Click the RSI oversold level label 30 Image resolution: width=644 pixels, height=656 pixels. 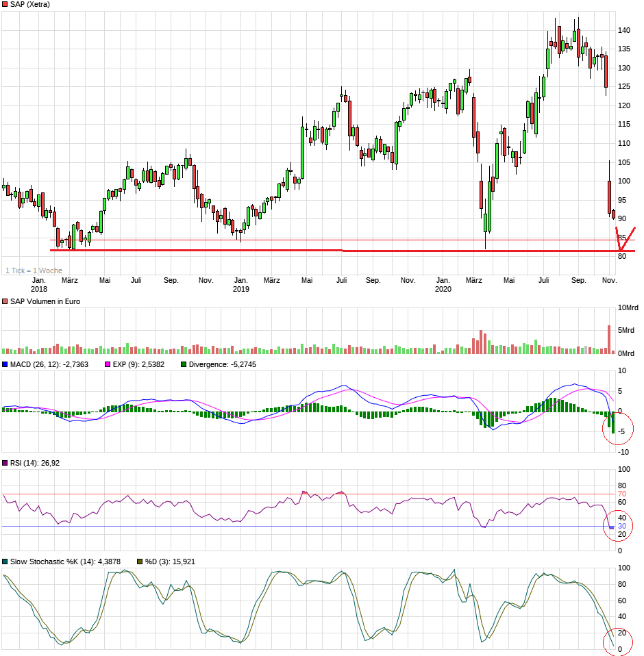tap(622, 527)
